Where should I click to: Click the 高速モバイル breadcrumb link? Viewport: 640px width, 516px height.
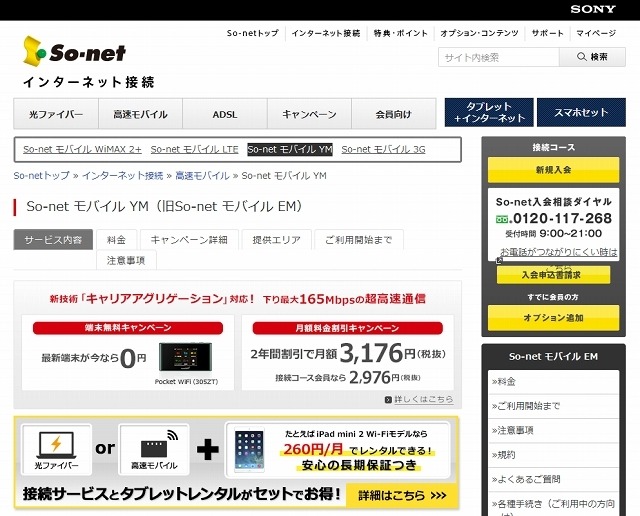pyautogui.click(x=202, y=176)
